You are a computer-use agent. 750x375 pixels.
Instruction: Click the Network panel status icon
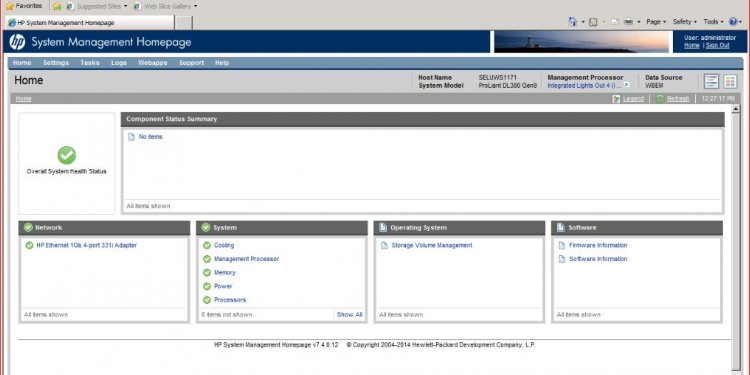[x=28, y=227]
